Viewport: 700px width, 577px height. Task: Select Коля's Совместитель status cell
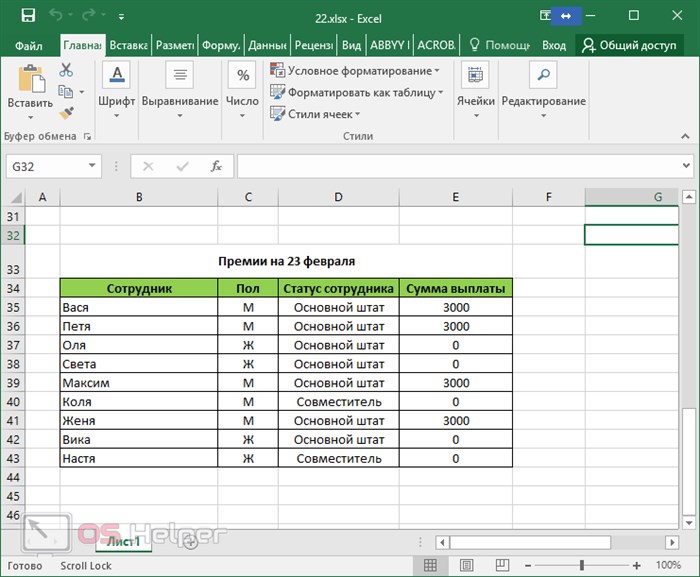point(338,401)
